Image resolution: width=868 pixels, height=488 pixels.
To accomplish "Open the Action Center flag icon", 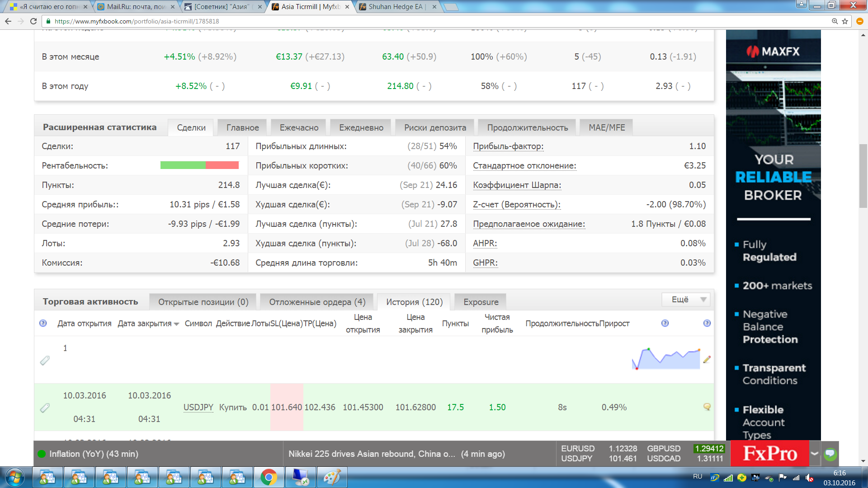I will pos(783,478).
